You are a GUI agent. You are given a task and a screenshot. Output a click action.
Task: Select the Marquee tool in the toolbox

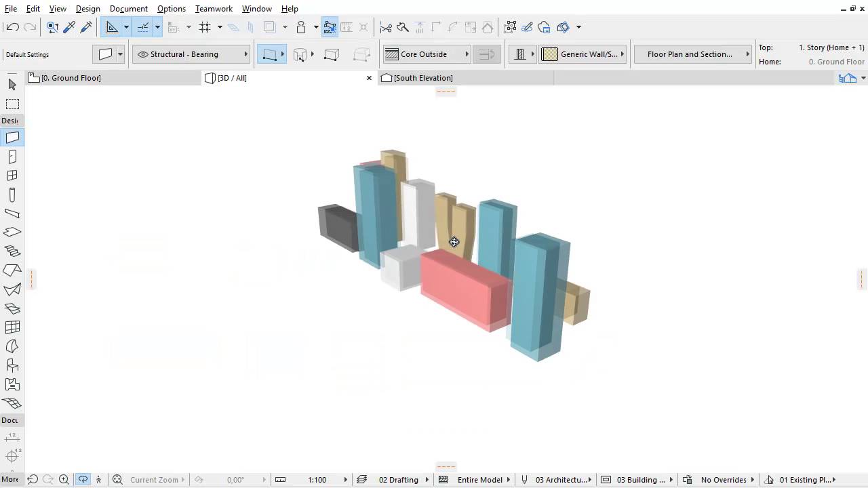[12, 104]
